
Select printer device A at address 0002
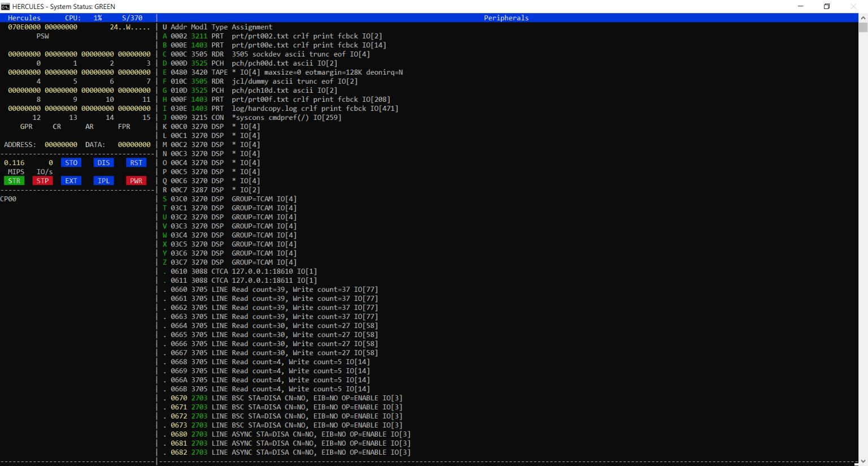[x=165, y=36]
